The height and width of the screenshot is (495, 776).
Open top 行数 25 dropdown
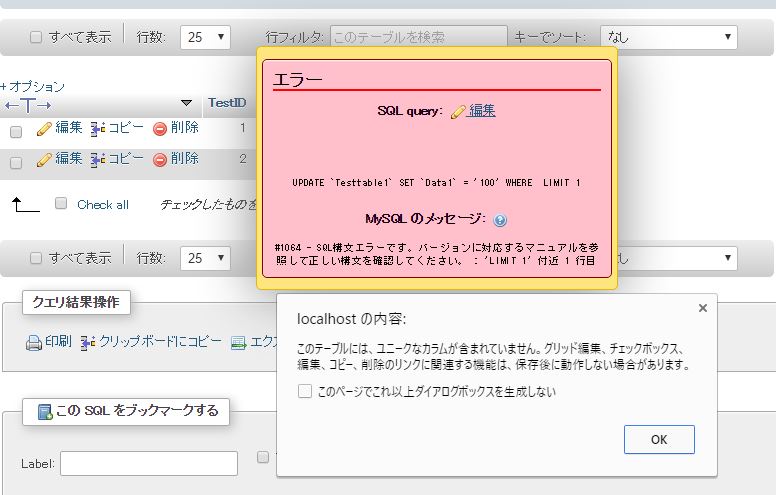[x=205, y=37]
